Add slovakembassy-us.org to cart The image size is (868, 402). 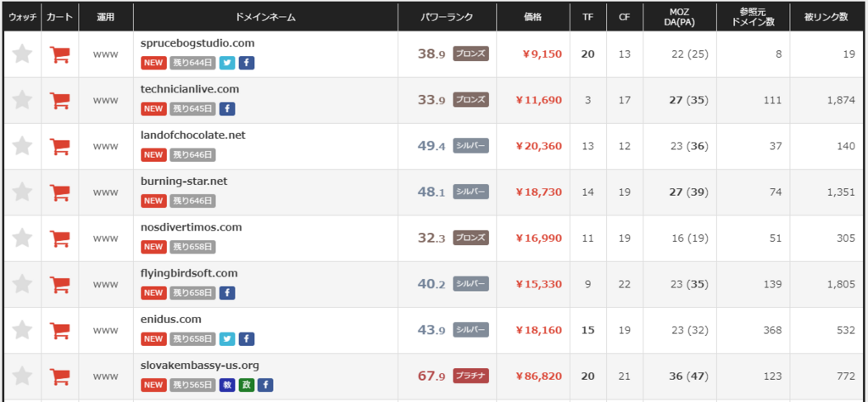[x=60, y=377]
